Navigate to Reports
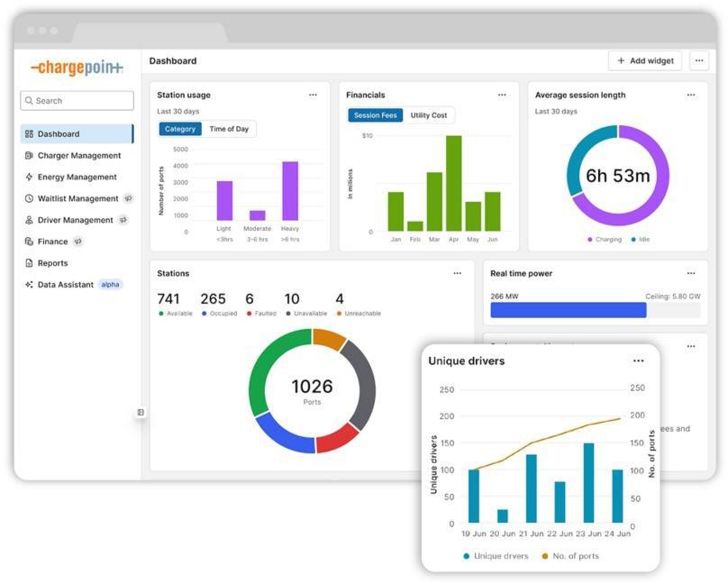 (x=77, y=263)
